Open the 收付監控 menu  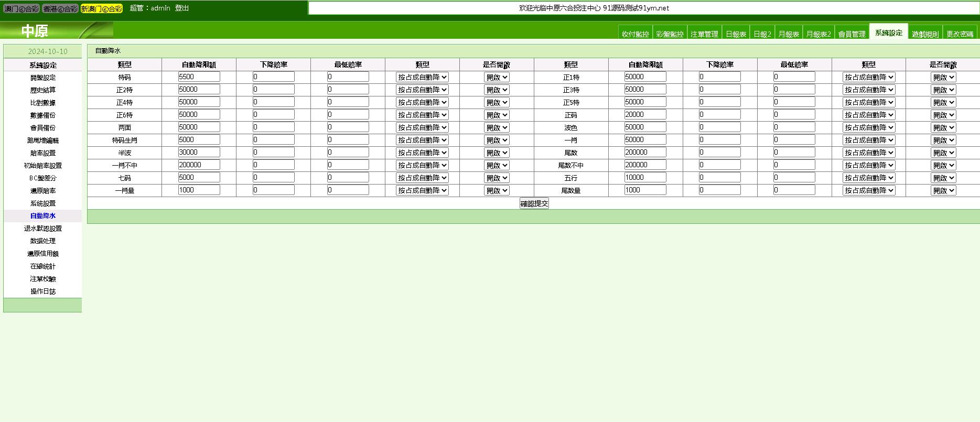635,34
